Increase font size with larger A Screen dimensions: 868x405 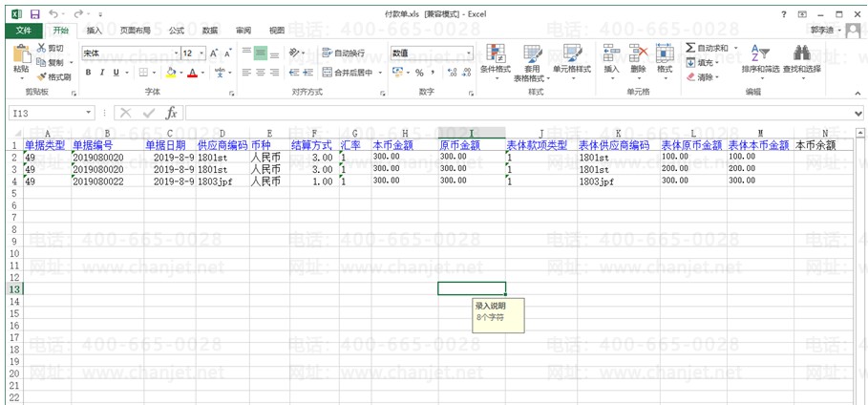214,53
